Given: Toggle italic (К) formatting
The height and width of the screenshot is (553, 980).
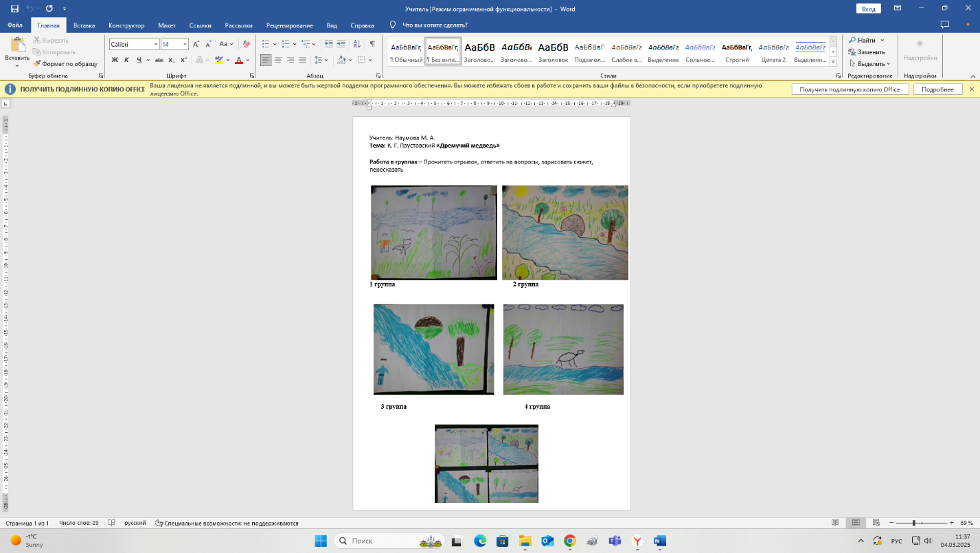Looking at the screenshot, I should click(x=126, y=60).
